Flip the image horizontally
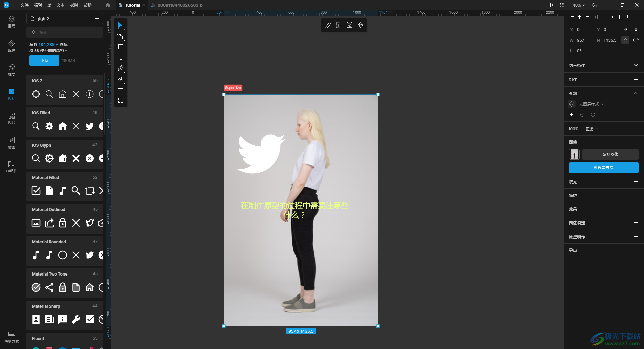 625,30
